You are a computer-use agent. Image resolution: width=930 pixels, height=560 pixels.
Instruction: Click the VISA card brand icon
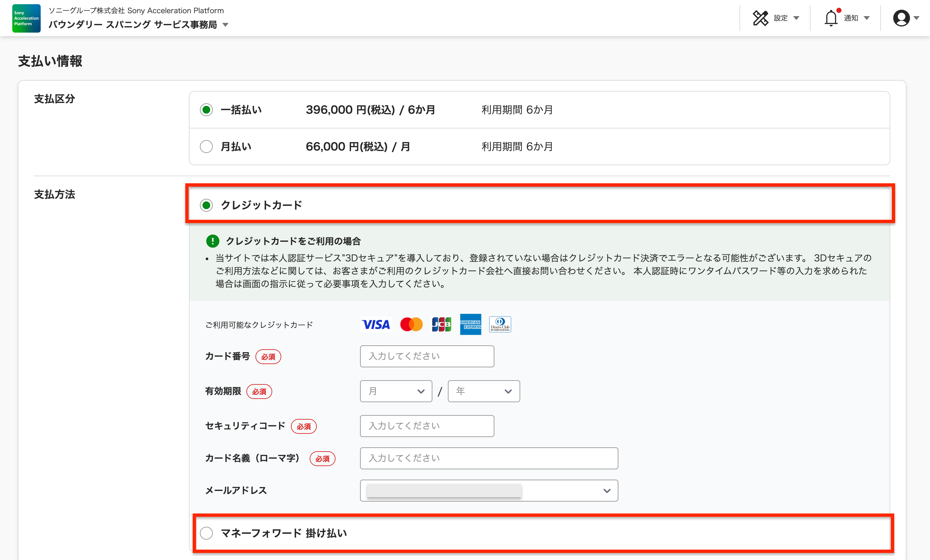376,324
